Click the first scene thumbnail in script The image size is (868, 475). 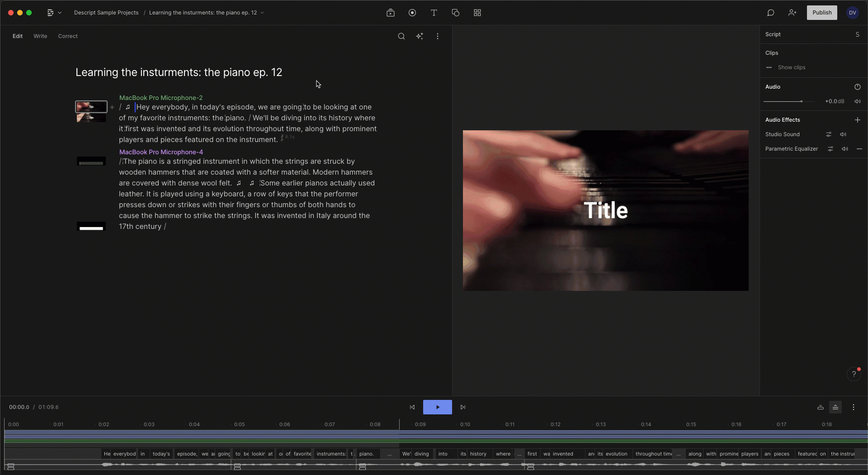(x=91, y=107)
